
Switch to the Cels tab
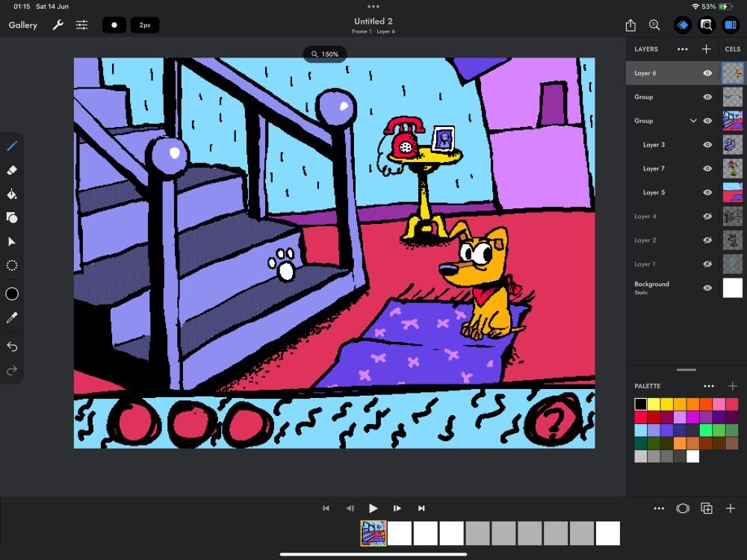[x=732, y=49]
